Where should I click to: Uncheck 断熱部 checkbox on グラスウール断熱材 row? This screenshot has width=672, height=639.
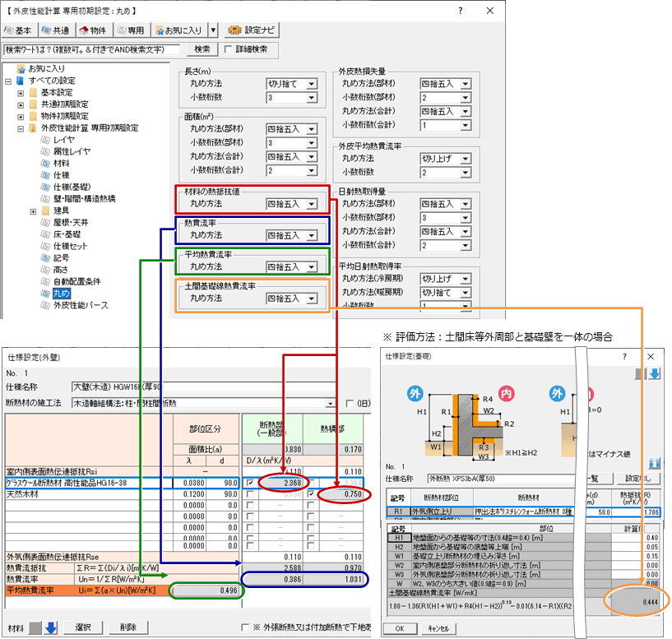coord(250,483)
